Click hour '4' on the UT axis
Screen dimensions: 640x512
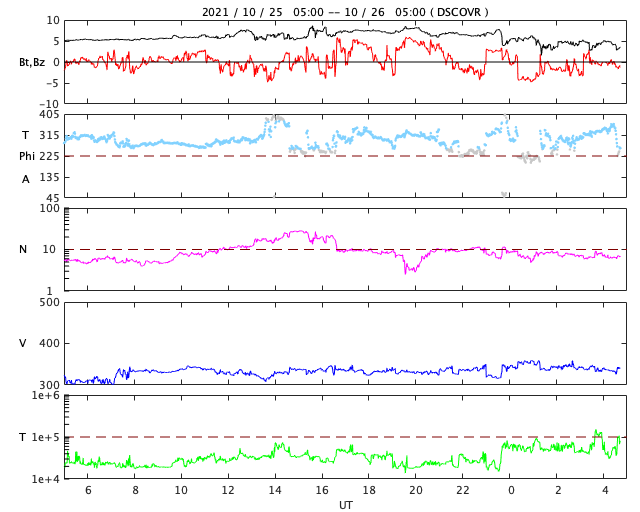pos(605,490)
